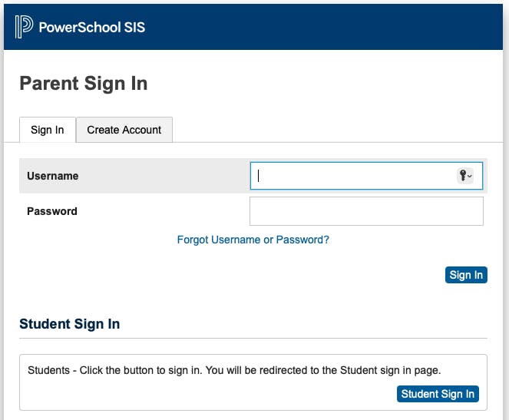Click into the Password input box
The width and height of the screenshot is (509, 420).
pyautogui.click(x=366, y=211)
